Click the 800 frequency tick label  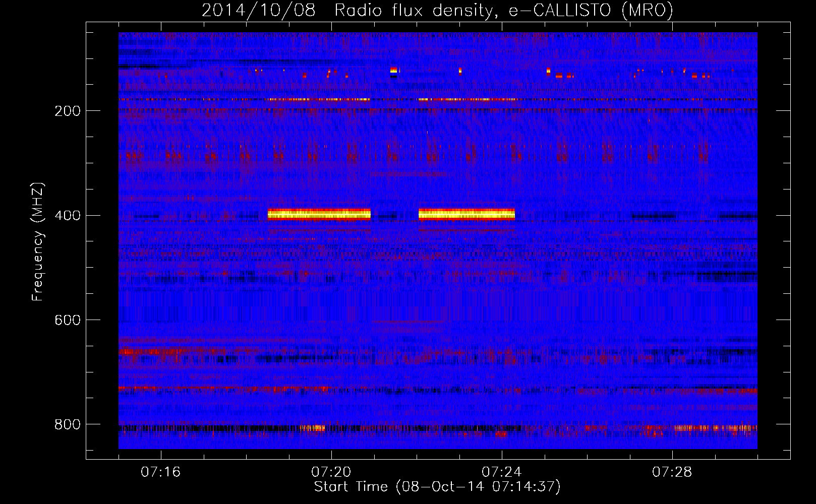[x=68, y=425]
